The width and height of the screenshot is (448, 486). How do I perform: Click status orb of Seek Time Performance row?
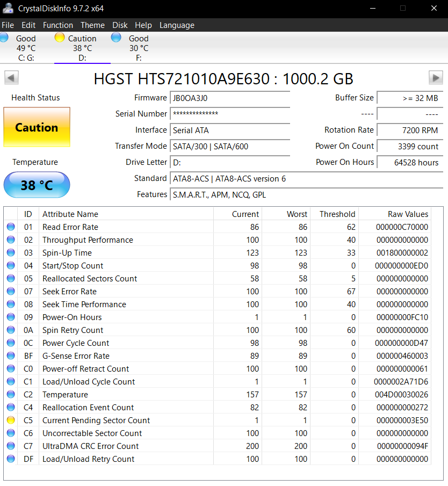(x=11, y=304)
